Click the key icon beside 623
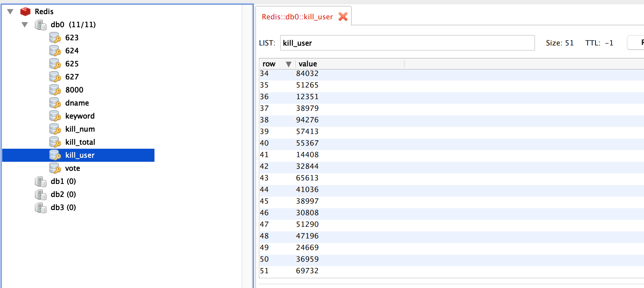This screenshot has width=644, height=288. click(x=55, y=38)
